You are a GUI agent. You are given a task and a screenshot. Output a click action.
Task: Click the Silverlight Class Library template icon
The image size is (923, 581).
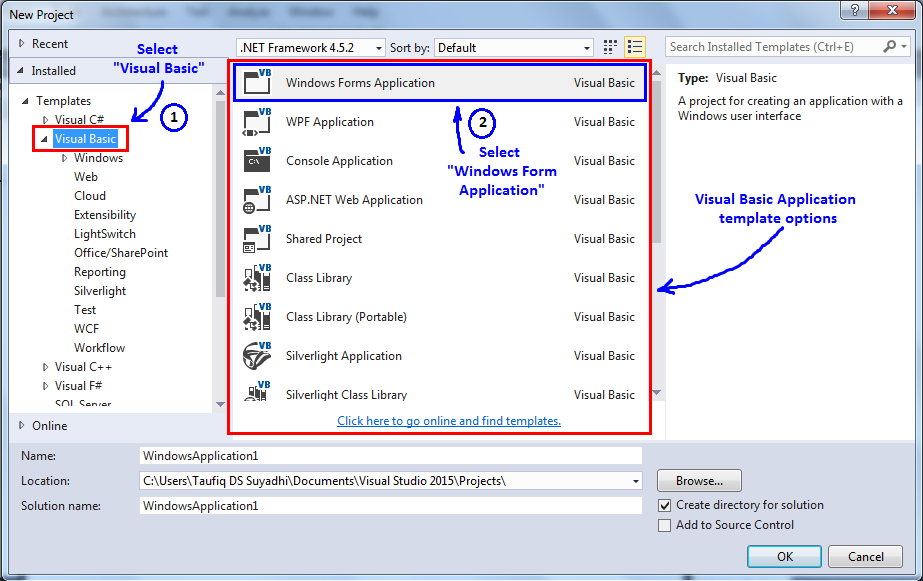[257, 391]
